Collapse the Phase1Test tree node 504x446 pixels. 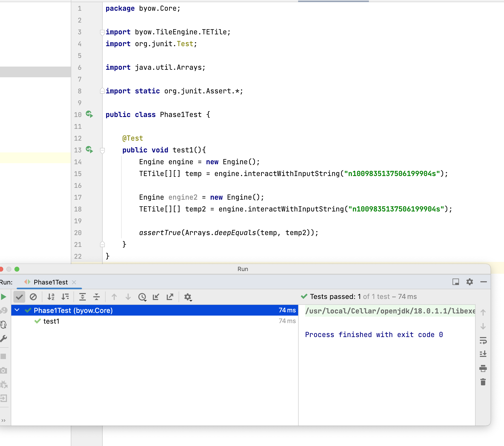pyautogui.click(x=17, y=310)
